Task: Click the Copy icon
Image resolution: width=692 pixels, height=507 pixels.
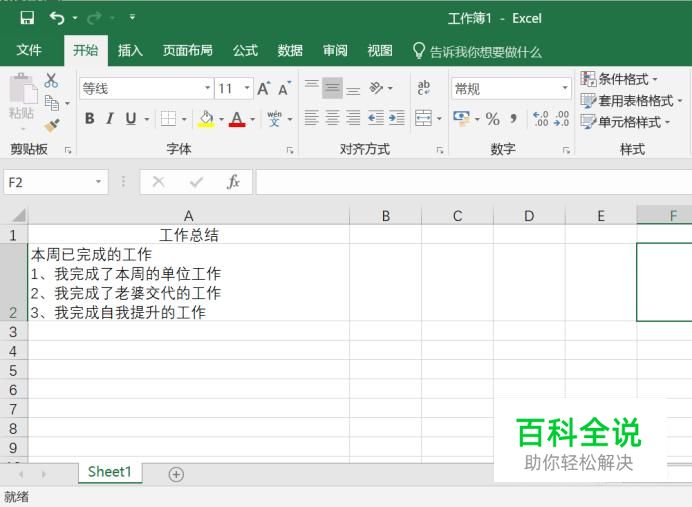Action: tap(52, 103)
